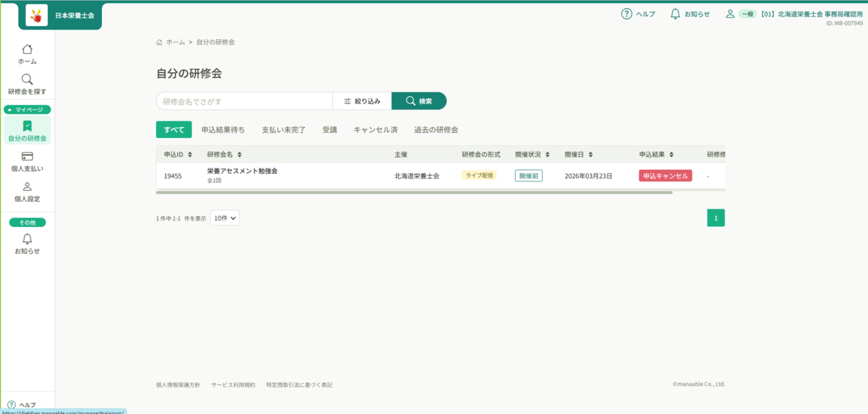Open 個人支払い card icon
868x414 pixels.
click(27, 157)
